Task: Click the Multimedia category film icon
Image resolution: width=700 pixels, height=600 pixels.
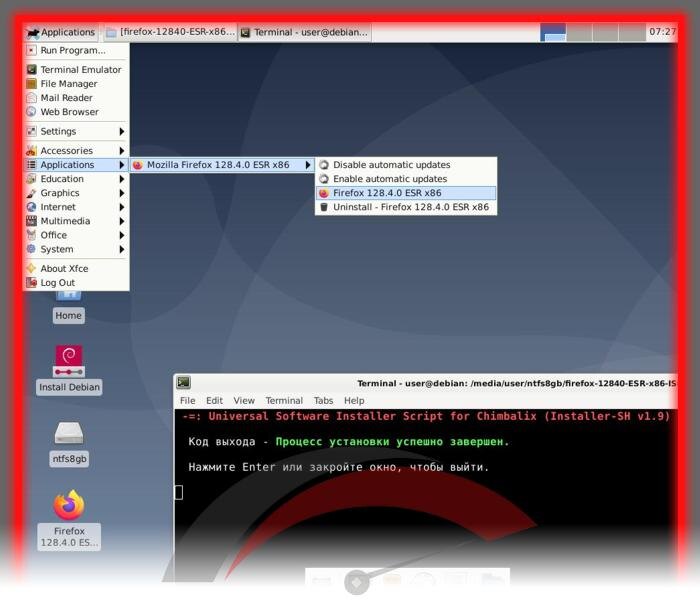Action: [31, 221]
